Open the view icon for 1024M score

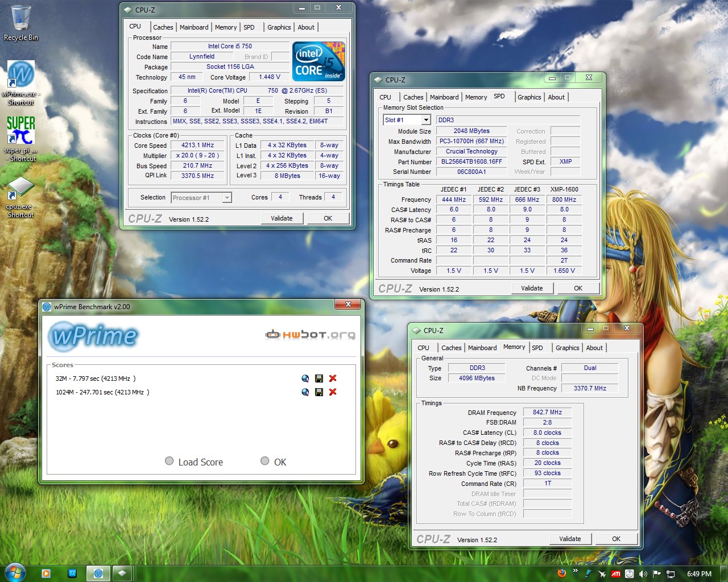pos(305,392)
